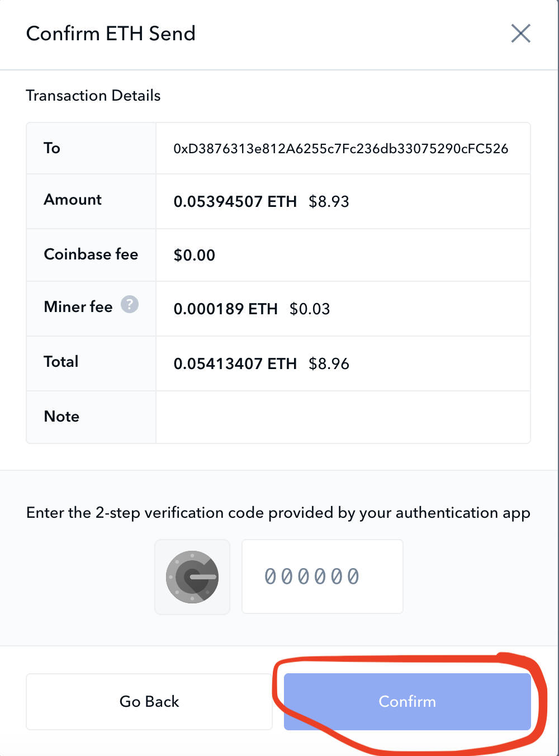Click the Coinbase fee $0.00 value
This screenshot has height=756, width=559.
point(194,256)
